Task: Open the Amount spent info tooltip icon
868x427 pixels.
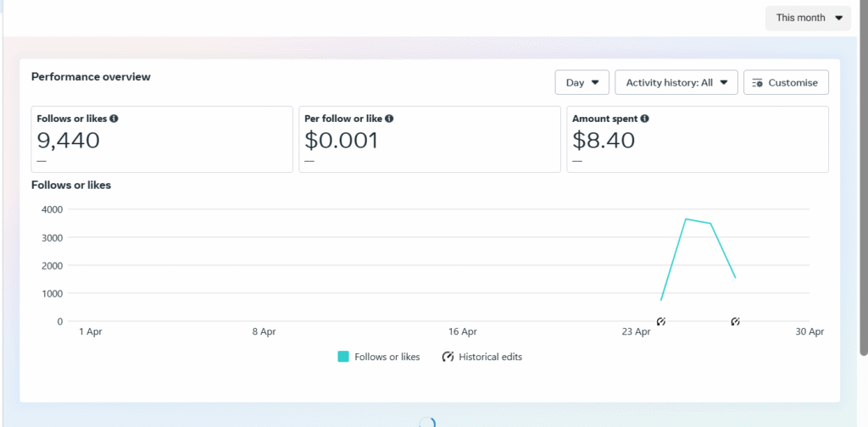Action: pyautogui.click(x=645, y=119)
